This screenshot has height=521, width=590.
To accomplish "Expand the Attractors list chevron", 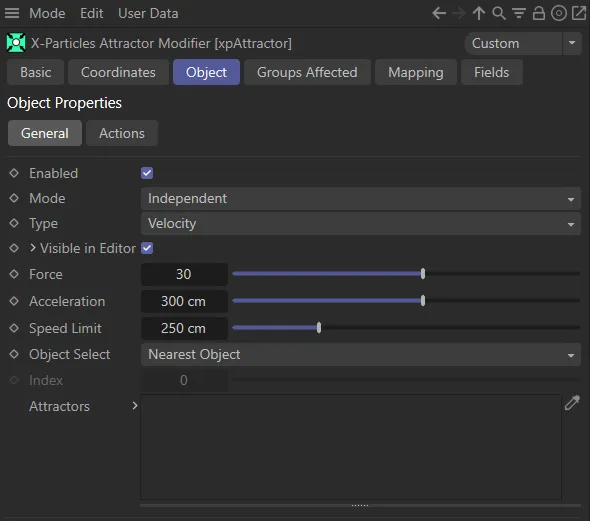I will [x=135, y=406].
